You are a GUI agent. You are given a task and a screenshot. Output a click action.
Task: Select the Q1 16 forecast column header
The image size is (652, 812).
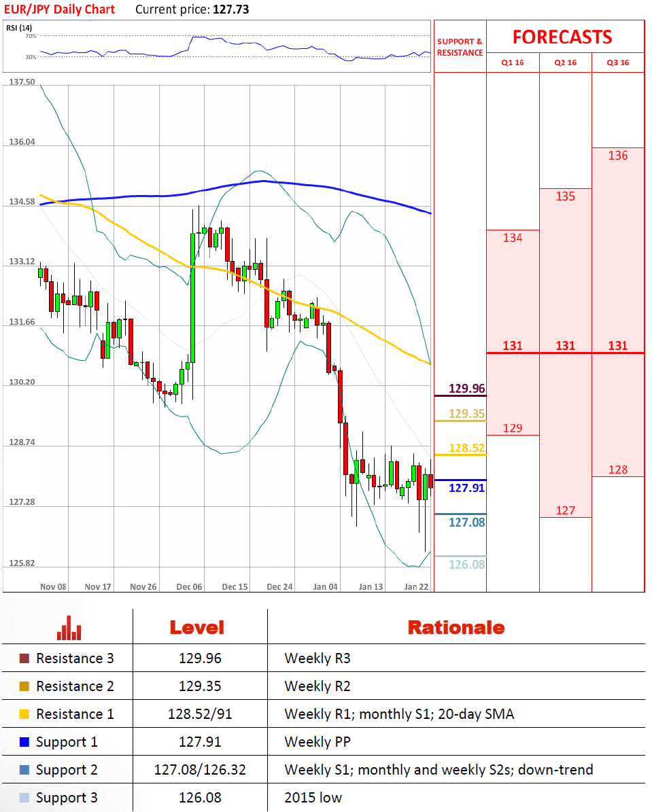tap(513, 63)
